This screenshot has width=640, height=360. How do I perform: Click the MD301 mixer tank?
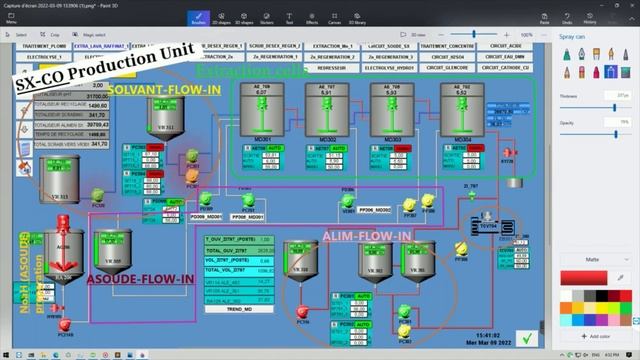click(x=262, y=109)
